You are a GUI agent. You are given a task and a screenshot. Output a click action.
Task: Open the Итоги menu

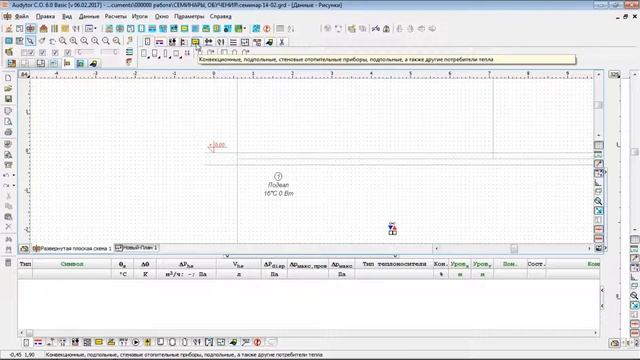pos(140,16)
